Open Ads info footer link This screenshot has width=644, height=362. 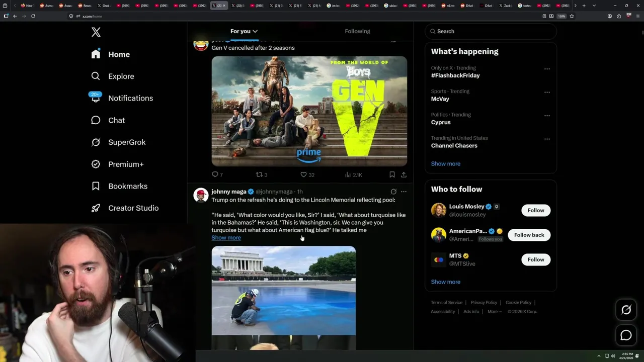(471, 312)
